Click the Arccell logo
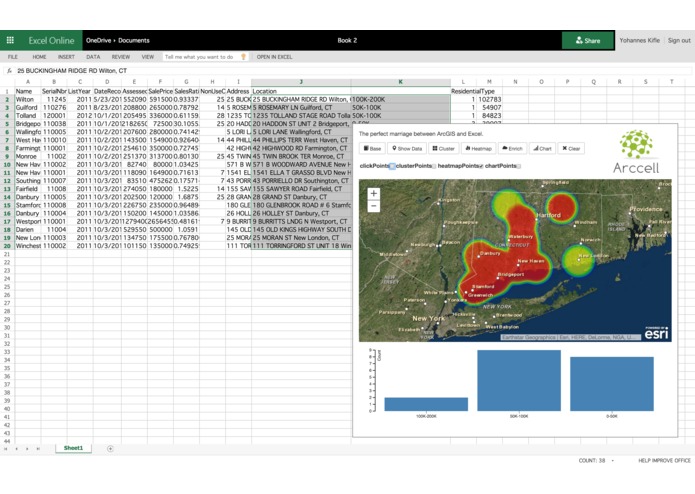This screenshot has width=695, height=494. click(x=636, y=151)
